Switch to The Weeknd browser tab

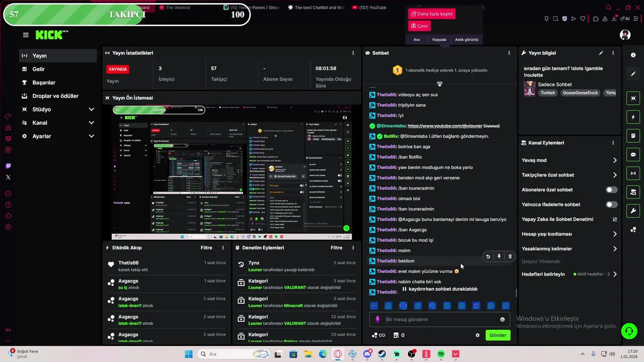175,8
